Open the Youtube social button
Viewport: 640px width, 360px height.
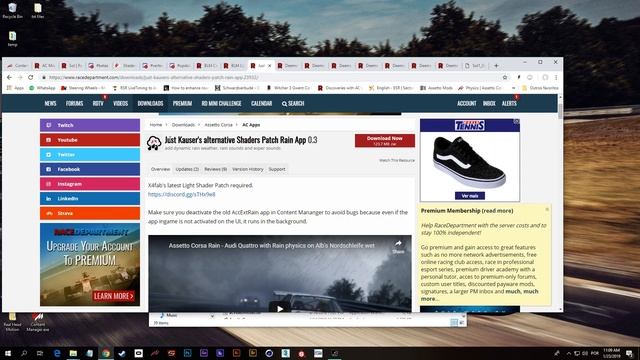[90, 140]
